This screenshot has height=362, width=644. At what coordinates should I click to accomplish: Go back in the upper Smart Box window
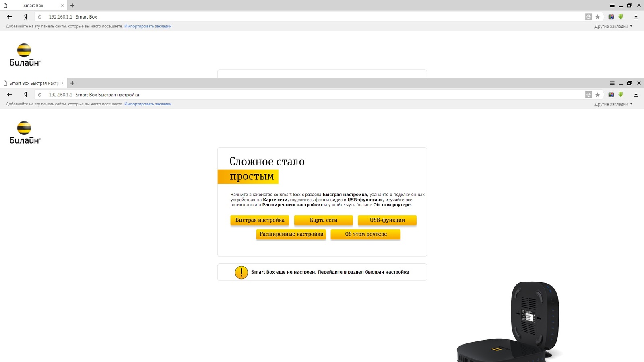point(10,17)
